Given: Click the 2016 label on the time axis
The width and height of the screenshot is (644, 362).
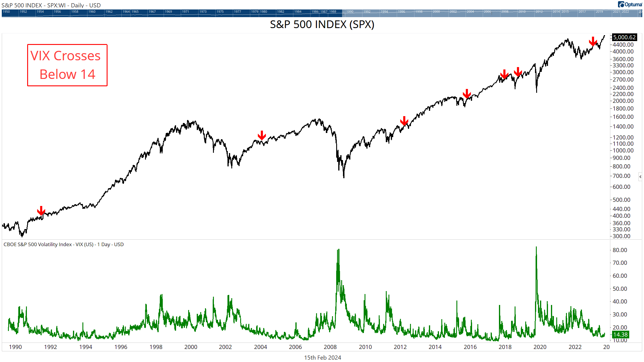Looking at the screenshot, I should [470, 347].
